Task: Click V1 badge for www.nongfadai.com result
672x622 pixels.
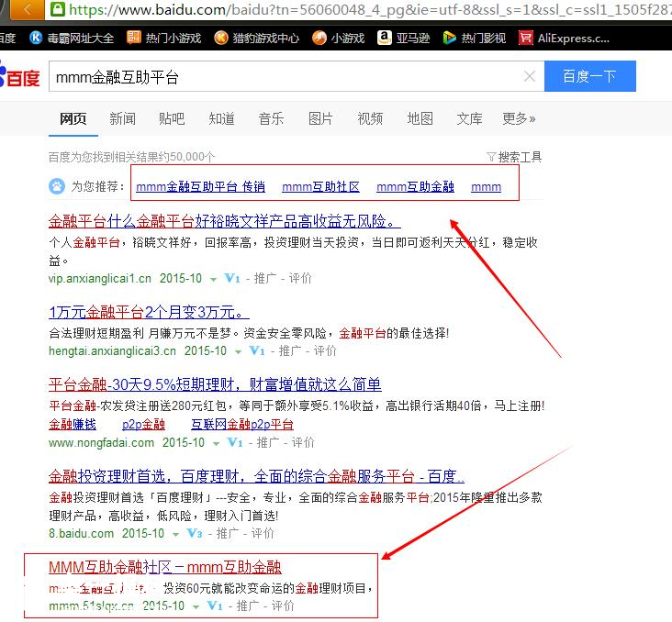Action: pos(234,442)
